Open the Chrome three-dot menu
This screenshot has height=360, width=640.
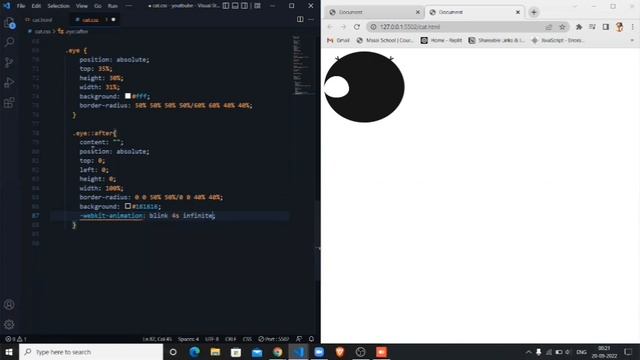point(633,27)
